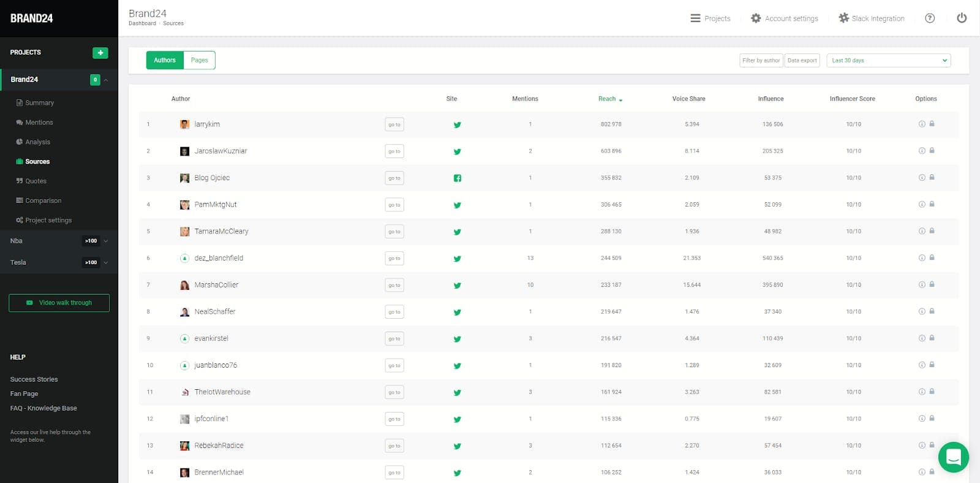Click lock icon for evankirstel

tap(932, 338)
